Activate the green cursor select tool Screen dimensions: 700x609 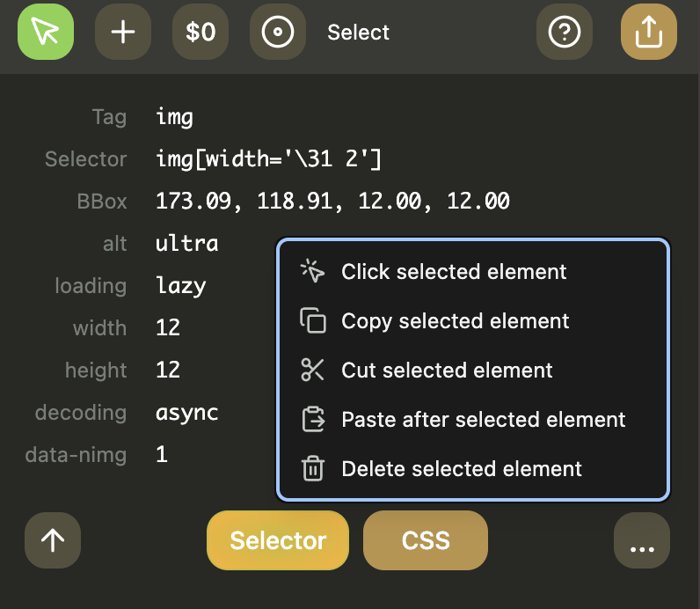pos(46,32)
